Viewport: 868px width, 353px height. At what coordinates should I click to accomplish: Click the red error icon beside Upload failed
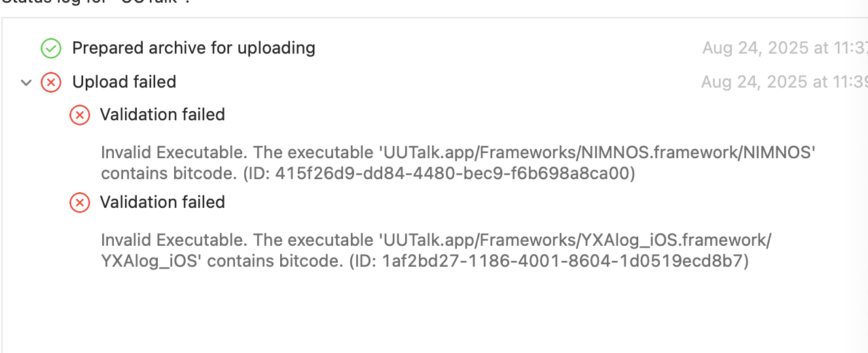[x=51, y=82]
